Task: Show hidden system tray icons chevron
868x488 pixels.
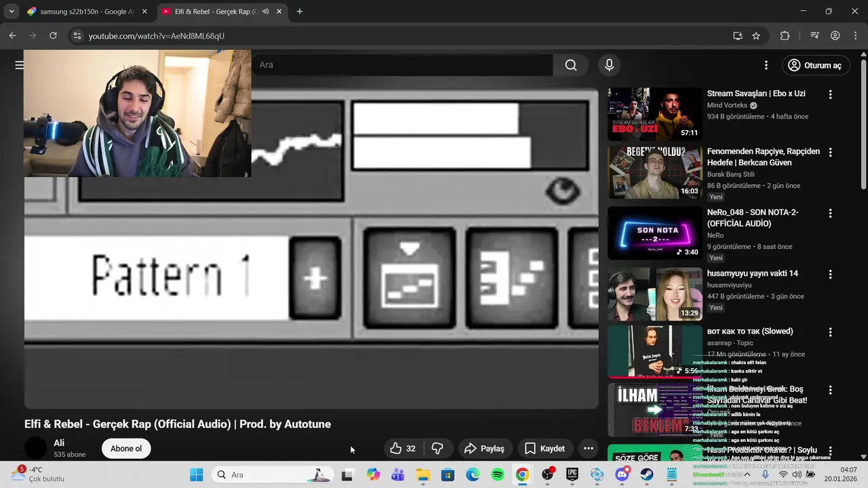Action: pyautogui.click(x=747, y=475)
